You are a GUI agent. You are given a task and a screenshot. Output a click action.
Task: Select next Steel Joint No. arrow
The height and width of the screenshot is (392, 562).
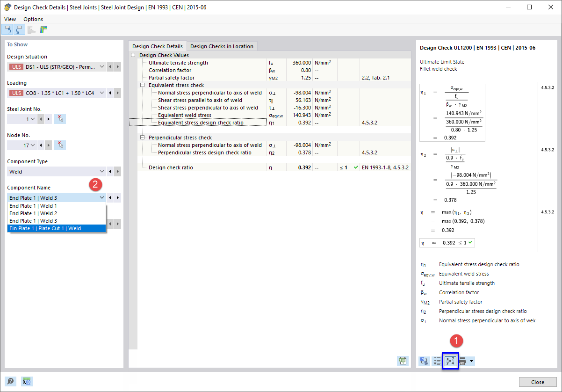[x=48, y=119]
